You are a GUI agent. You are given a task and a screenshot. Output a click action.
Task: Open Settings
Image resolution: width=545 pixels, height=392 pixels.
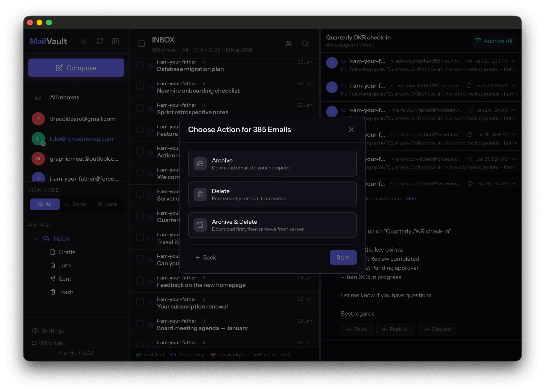pyautogui.click(x=48, y=331)
